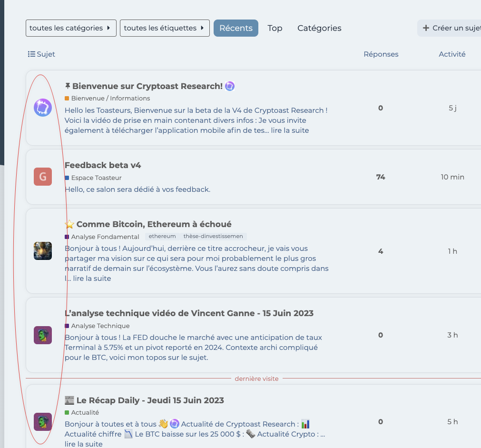
Task: Sort topics by the Activité column
Action: point(452,54)
